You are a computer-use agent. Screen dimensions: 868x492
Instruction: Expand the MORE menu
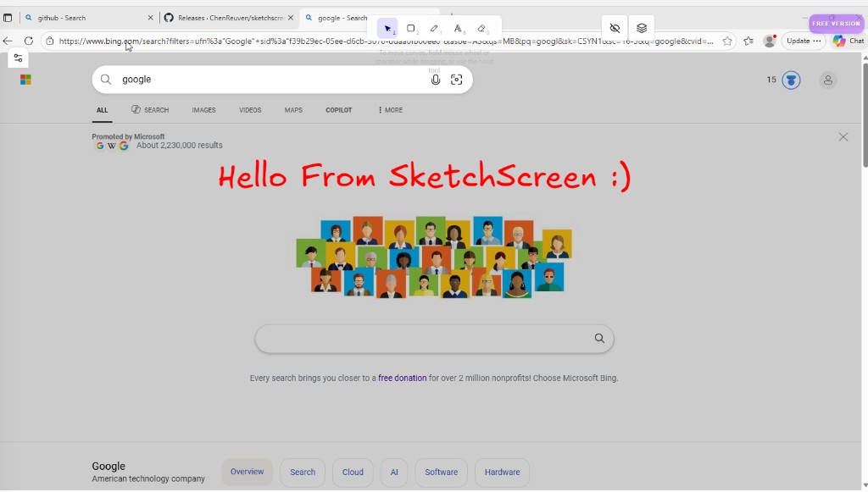[390, 110]
